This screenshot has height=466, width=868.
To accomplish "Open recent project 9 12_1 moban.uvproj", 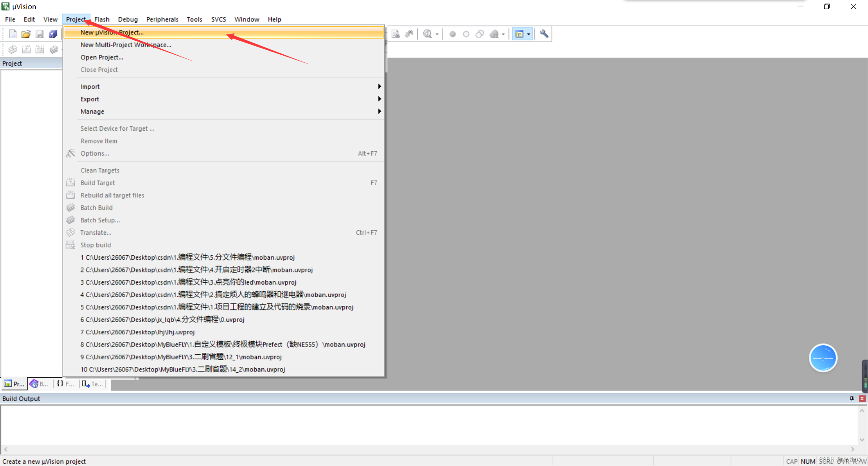I will coord(224,357).
